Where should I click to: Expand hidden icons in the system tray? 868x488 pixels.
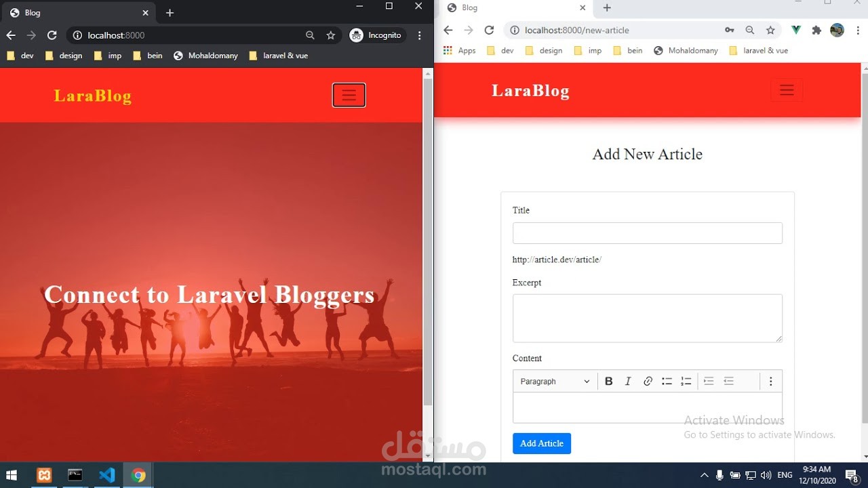tap(705, 474)
